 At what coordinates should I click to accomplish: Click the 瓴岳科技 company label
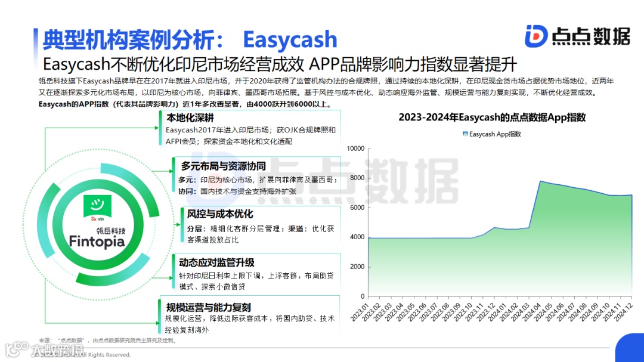pyautogui.click(x=111, y=230)
